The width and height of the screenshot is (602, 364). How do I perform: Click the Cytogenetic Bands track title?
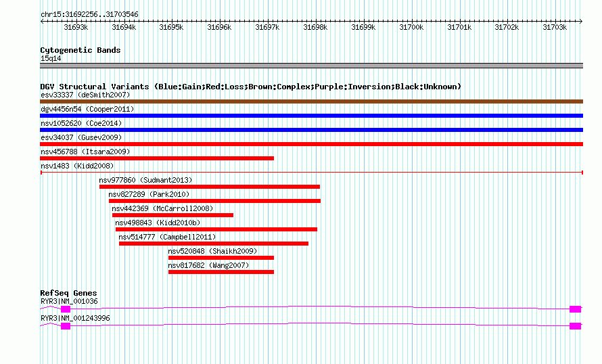80,50
